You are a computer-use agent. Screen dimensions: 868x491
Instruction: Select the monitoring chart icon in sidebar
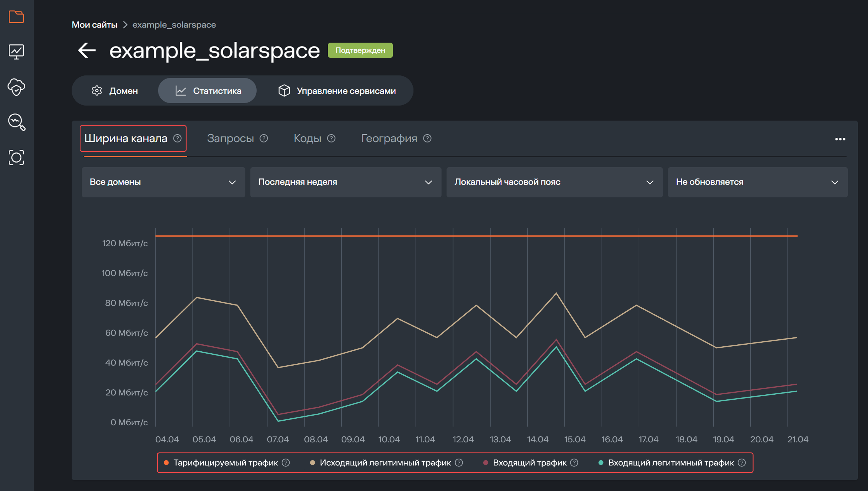point(16,52)
